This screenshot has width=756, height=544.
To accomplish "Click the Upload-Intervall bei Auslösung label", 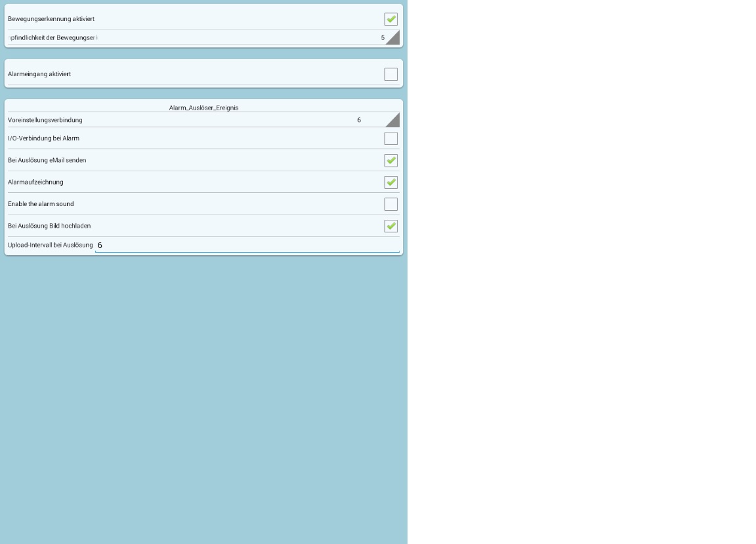I will pyautogui.click(x=51, y=245).
